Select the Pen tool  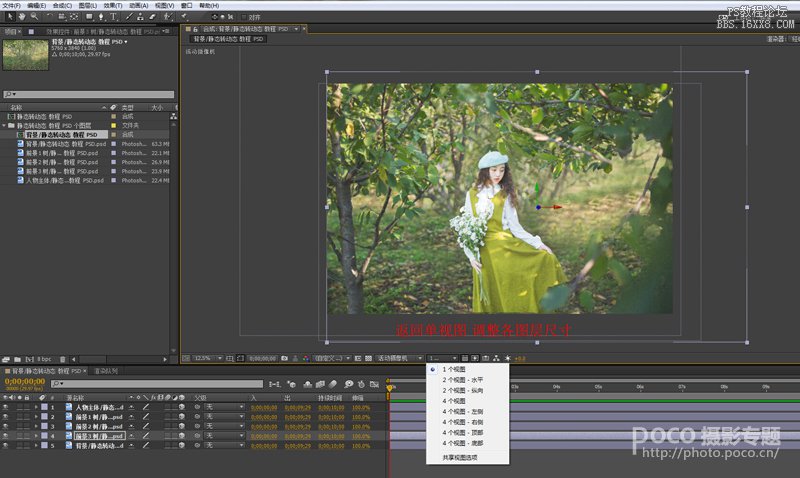pos(101,17)
